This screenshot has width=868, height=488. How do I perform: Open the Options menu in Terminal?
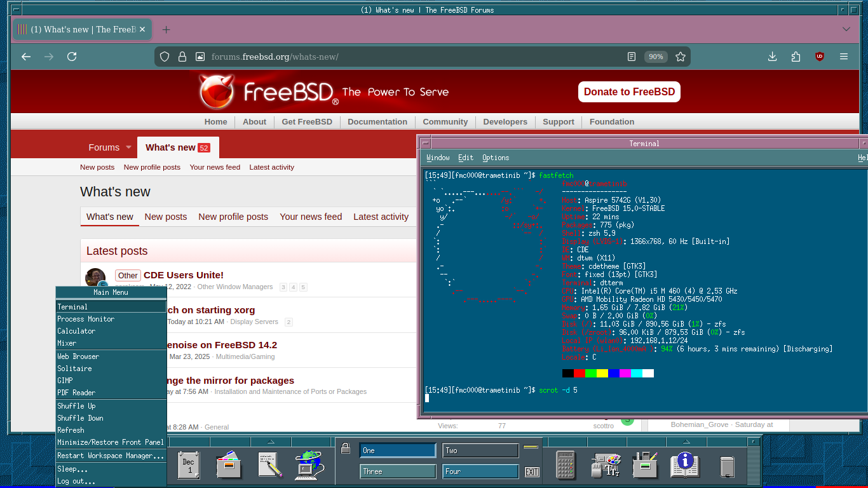[x=496, y=158]
